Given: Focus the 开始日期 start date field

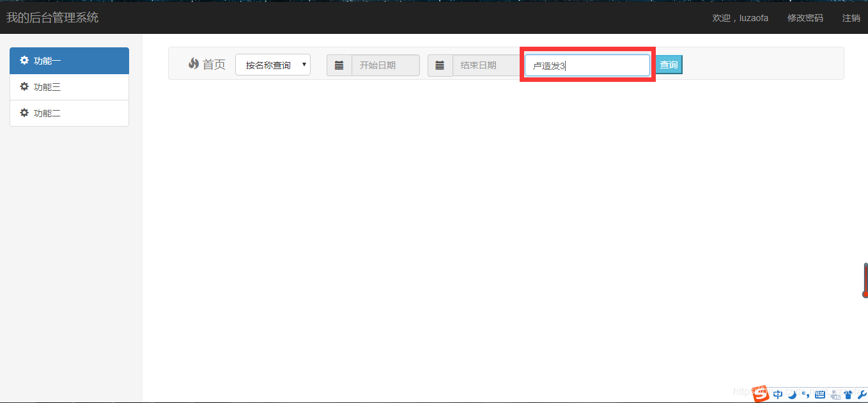Looking at the screenshot, I should click(385, 65).
